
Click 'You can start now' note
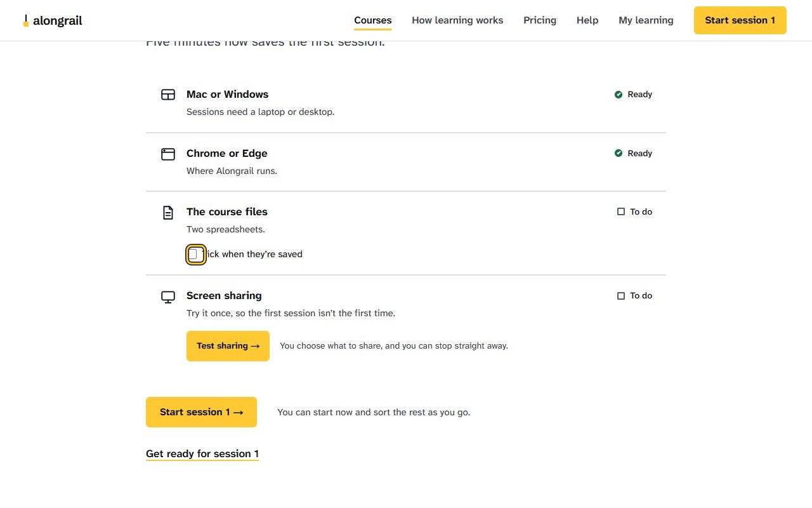point(374,412)
